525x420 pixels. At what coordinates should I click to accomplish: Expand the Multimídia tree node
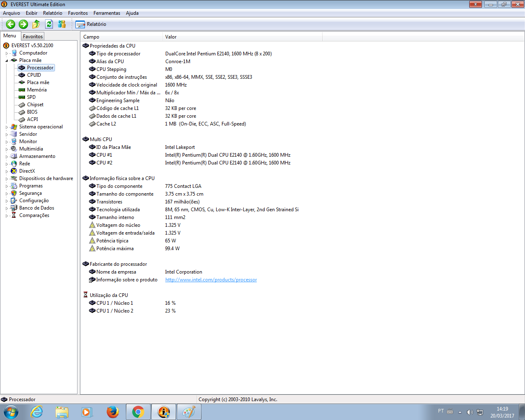tap(7, 149)
